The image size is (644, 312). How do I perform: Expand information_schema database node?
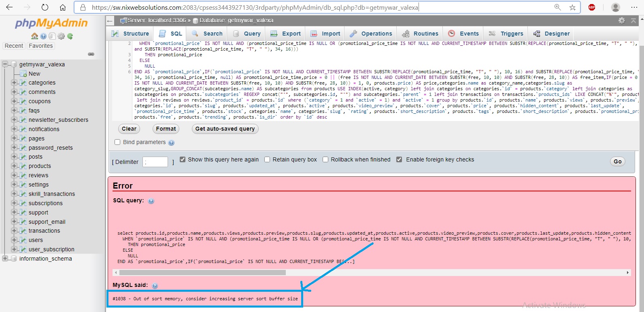point(5,258)
